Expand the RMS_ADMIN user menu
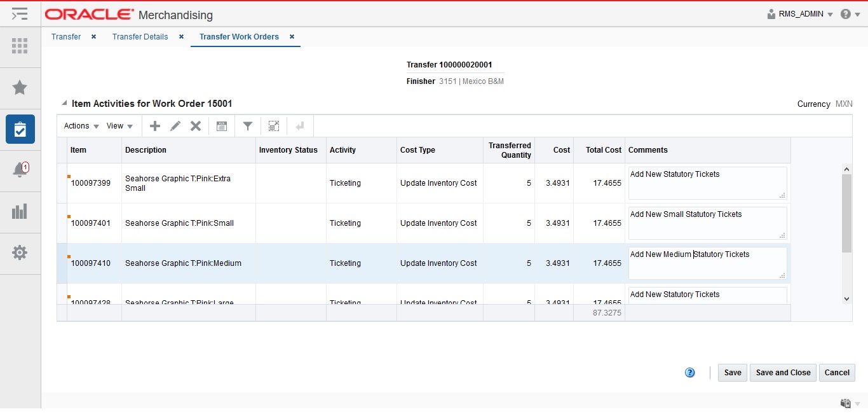Viewport: 868px width, 416px height. 800,14
